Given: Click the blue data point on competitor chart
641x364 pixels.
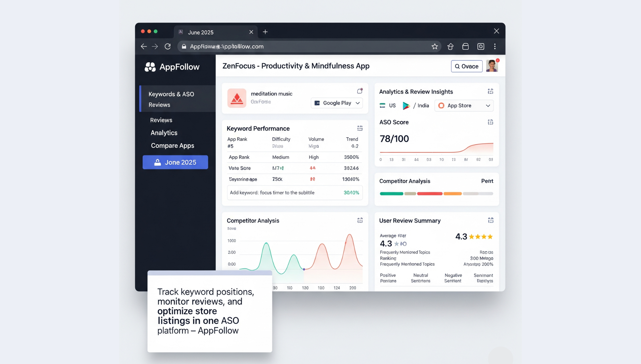Looking at the screenshot, I should (x=304, y=269).
